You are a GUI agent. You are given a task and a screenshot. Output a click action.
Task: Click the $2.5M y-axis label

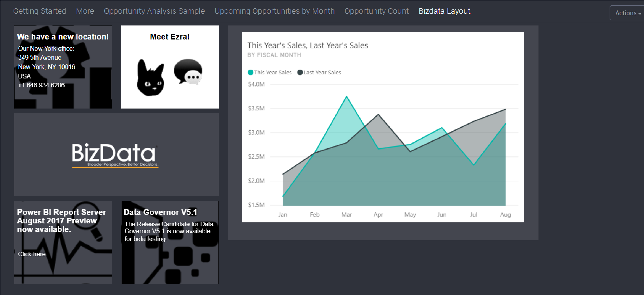[x=256, y=157]
